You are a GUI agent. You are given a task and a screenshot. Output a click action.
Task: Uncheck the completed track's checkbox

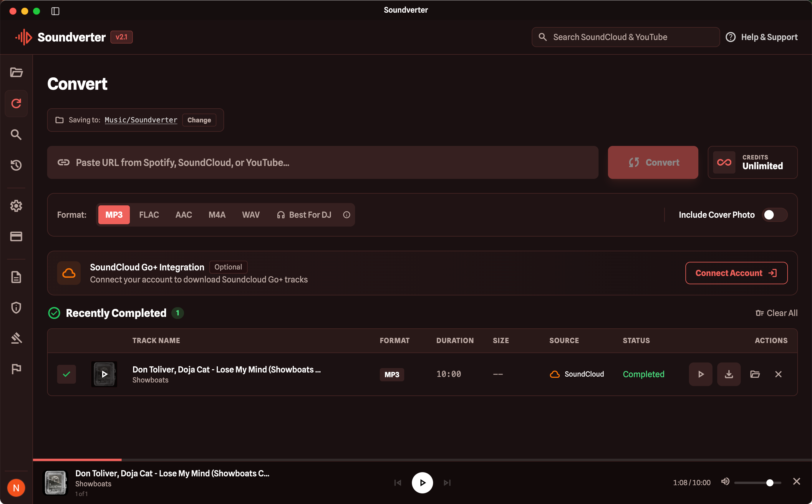66,374
